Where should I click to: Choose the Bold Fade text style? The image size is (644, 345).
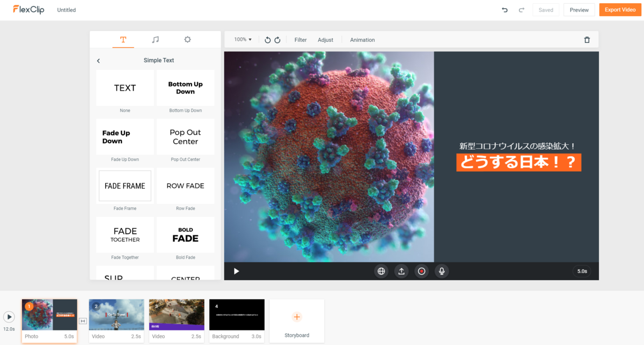185,235
